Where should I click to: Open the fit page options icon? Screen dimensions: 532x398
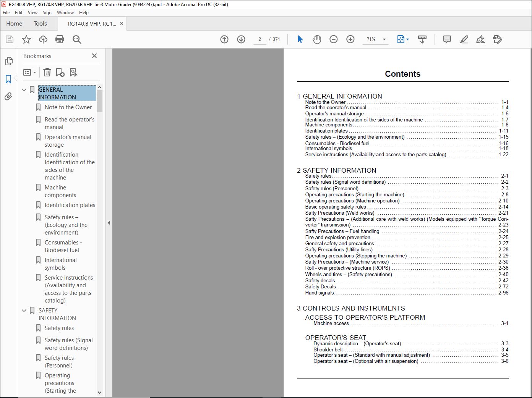(x=403, y=39)
